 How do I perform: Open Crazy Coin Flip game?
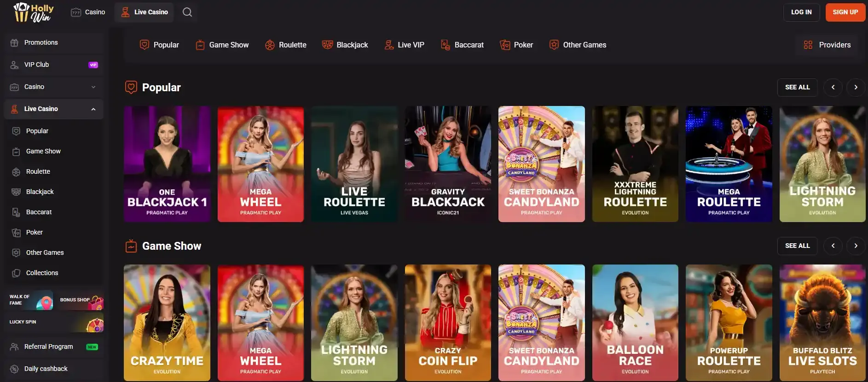click(x=448, y=323)
